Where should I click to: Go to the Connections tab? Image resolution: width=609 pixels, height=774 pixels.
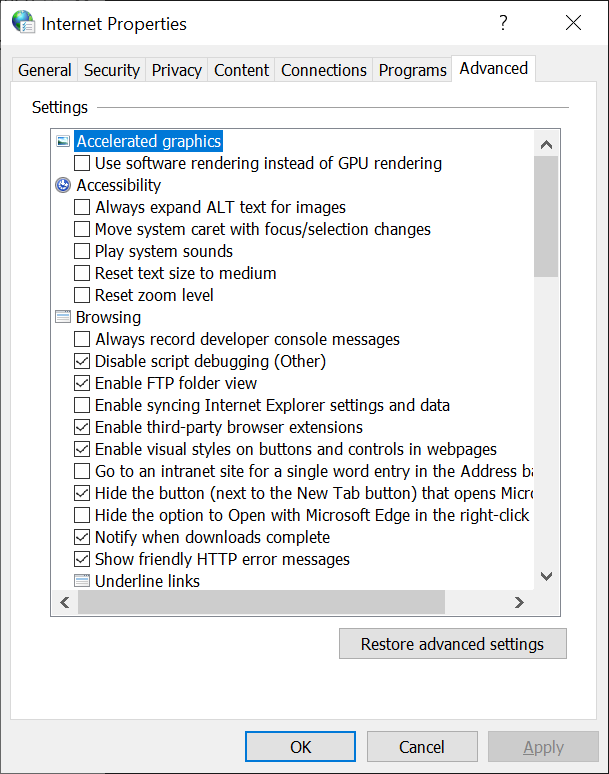324,70
